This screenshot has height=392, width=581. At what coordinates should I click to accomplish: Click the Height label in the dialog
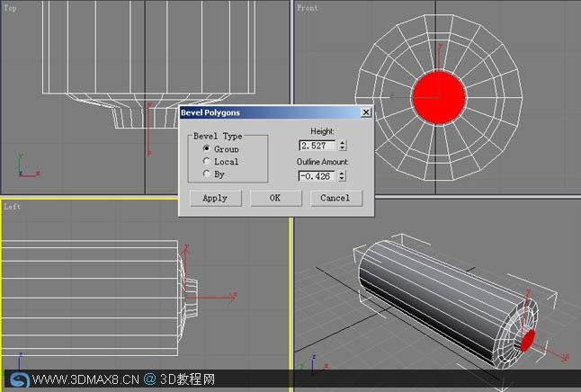pyautogui.click(x=322, y=131)
